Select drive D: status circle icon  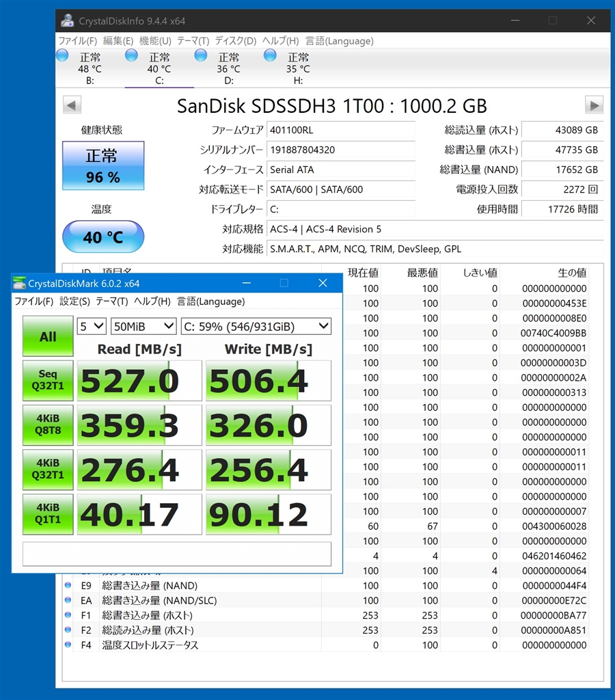point(201,56)
